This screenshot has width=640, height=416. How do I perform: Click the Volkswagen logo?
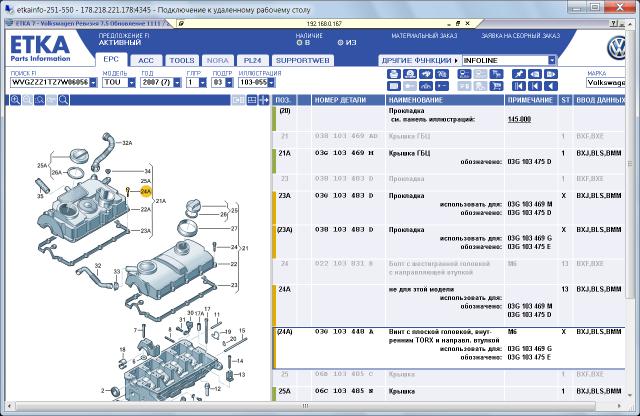pyautogui.click(x=616, y=48)
